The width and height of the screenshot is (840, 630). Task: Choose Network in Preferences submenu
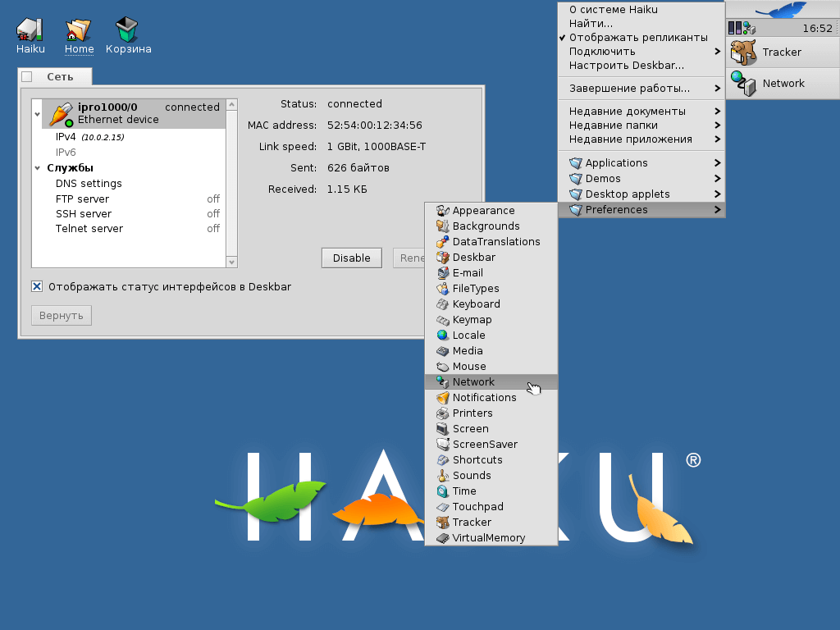(x=491, y=382)
